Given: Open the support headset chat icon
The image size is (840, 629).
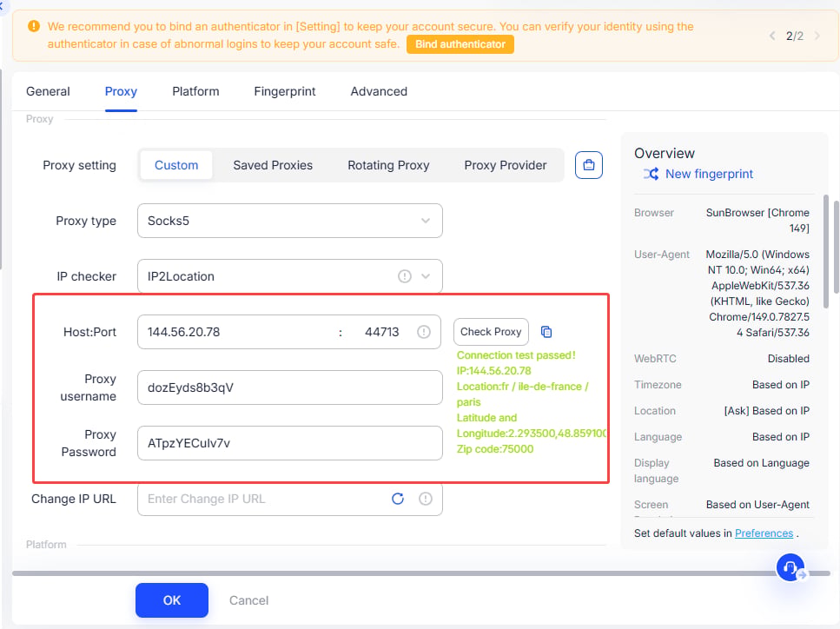Looking at the screenshot, I should tap(790, 567).
